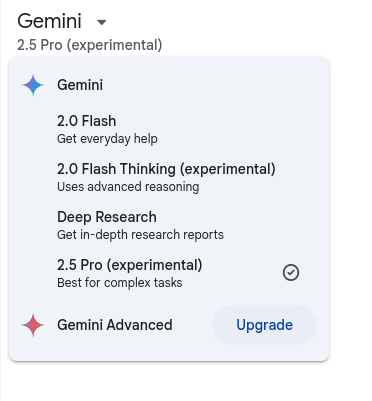Click the "Best for complex tasks" description

coord(120,283)
